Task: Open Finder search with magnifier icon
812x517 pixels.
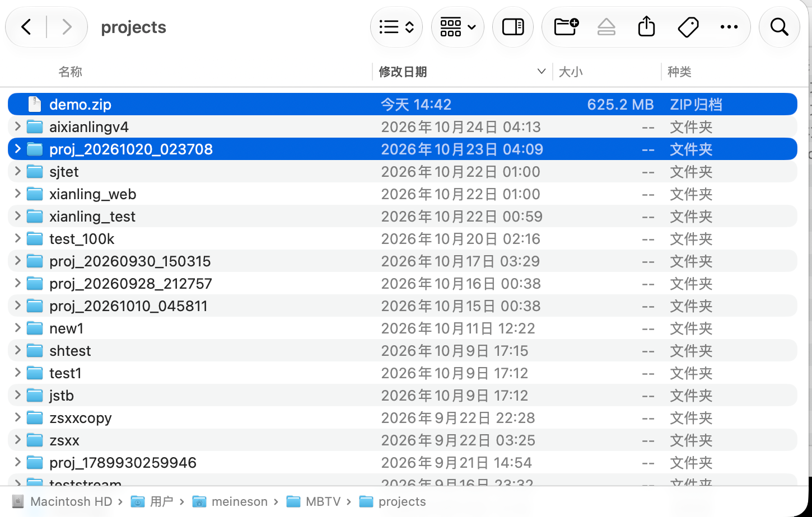Action: pos(779,27)
